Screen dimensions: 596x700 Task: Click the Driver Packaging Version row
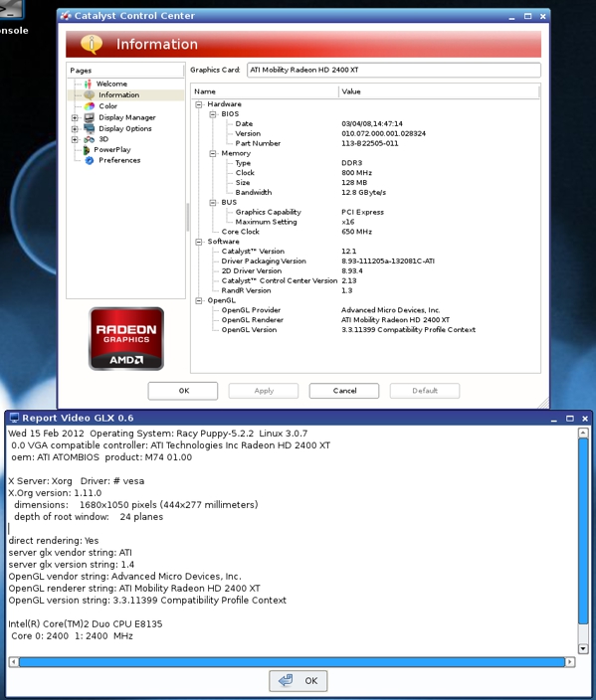(365, 262)
